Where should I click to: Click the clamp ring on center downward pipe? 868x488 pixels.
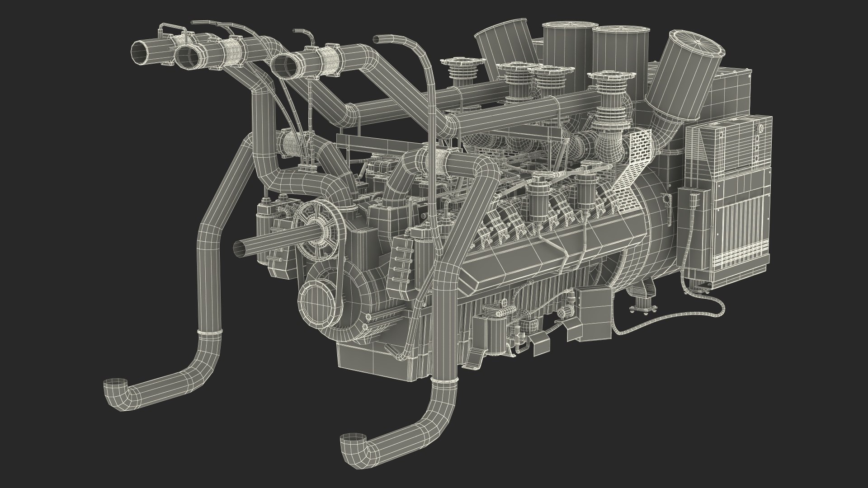(444, 381)
